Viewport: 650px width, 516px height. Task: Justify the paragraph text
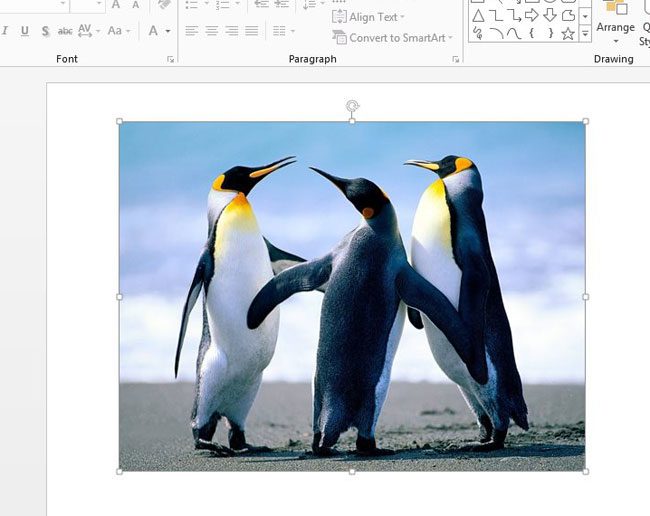(251, 31)
